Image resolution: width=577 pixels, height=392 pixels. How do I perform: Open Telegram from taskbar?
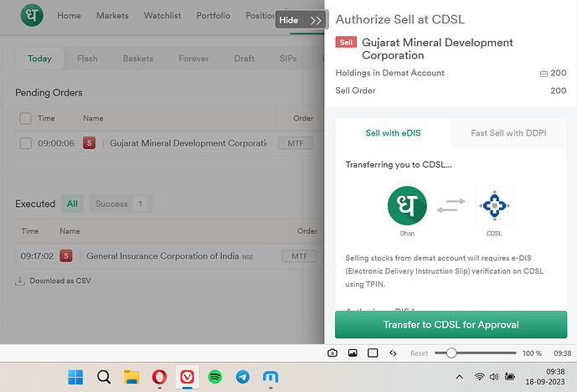(x=243, y=377)
